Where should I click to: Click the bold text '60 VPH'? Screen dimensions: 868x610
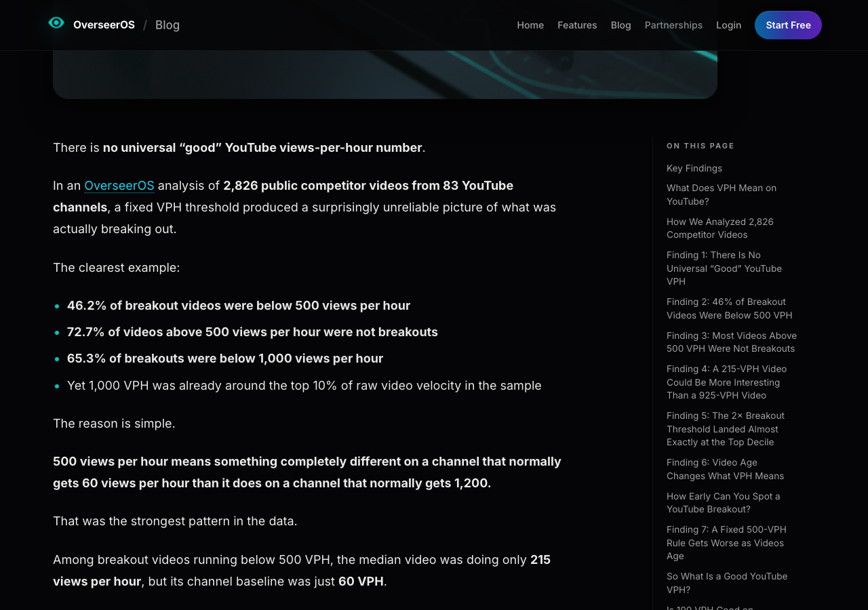click(x=361, y=582)
